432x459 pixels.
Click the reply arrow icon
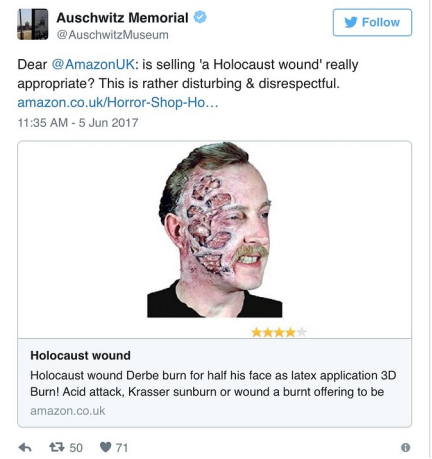[25, 447]
